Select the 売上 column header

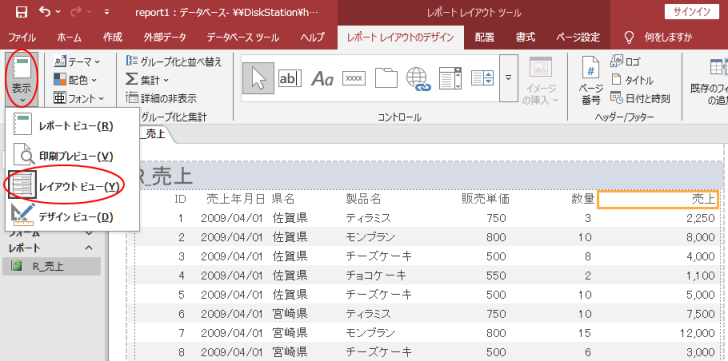[658, 200]
